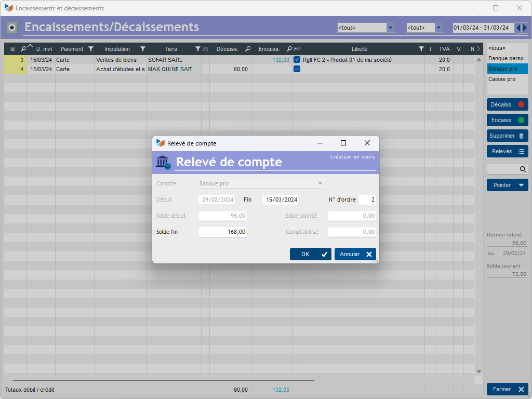
Task: Click the filter icon in Libellé column
Action: pos(421,49)
